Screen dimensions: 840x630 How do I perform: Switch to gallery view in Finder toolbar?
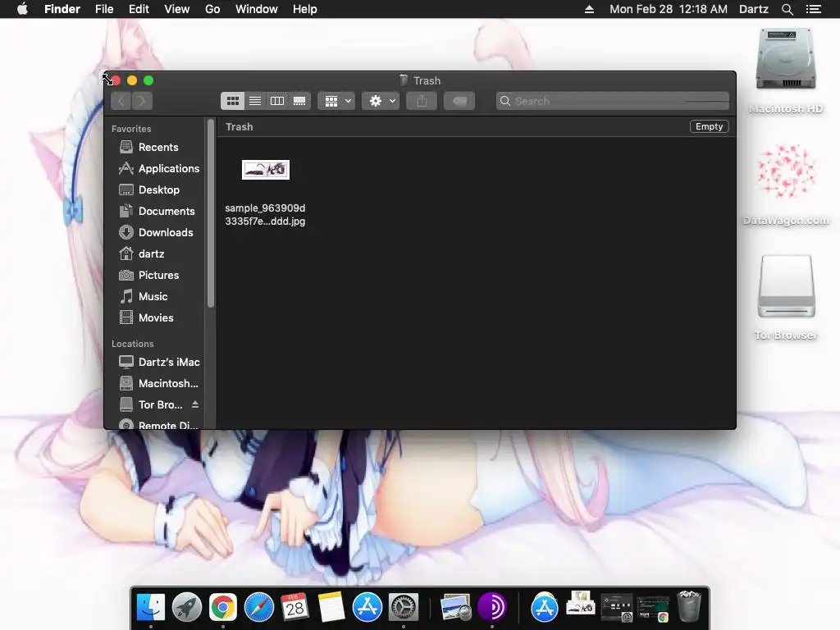tap(299, 101)
